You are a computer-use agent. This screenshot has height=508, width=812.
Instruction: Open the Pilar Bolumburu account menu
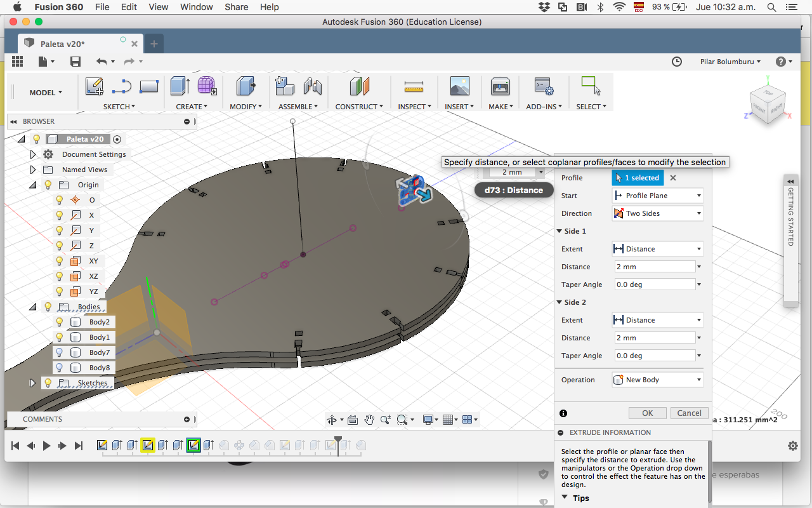click(x=730, y=62)
